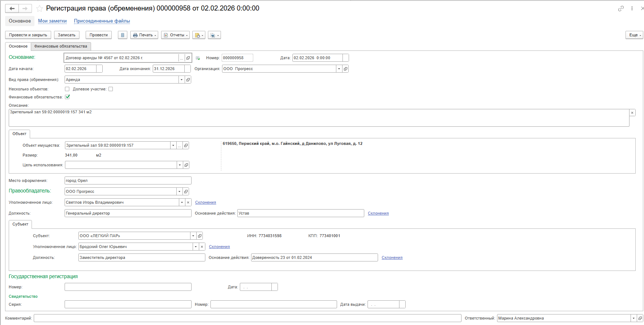Screen dimensions: 644x325
Task: Open the Цель использования item form icon
Action: [x=186, y=165]
